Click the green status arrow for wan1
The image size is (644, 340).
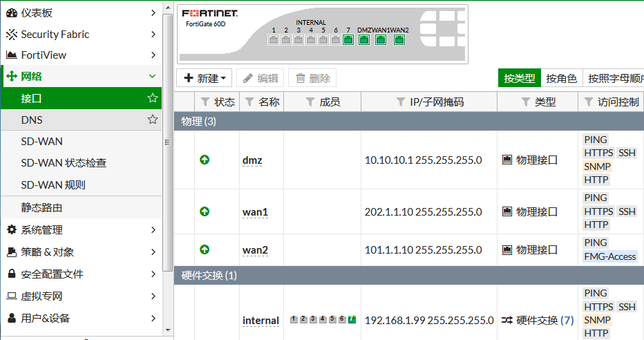point(205,211)
